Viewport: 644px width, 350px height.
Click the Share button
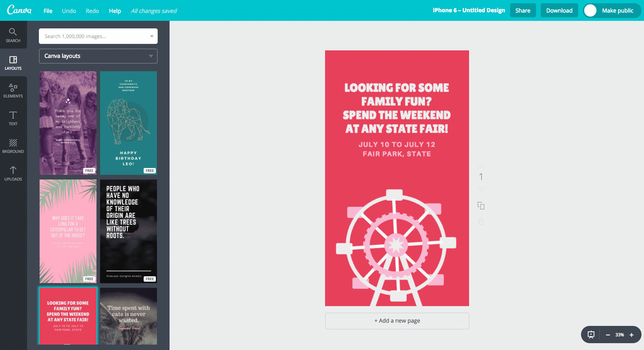523,11
